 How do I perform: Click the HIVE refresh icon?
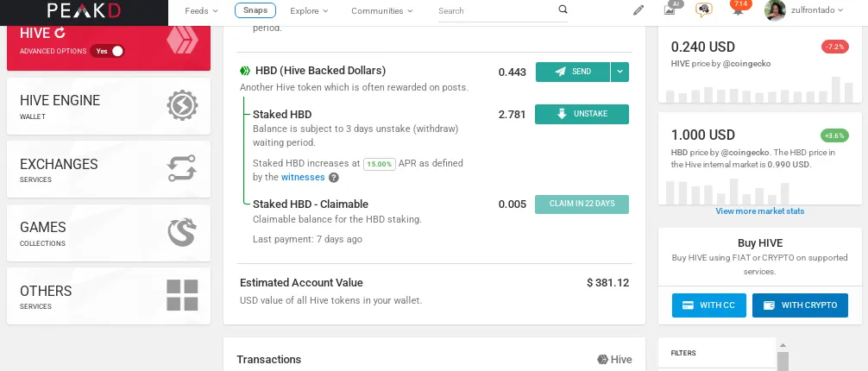coord(60,33)
